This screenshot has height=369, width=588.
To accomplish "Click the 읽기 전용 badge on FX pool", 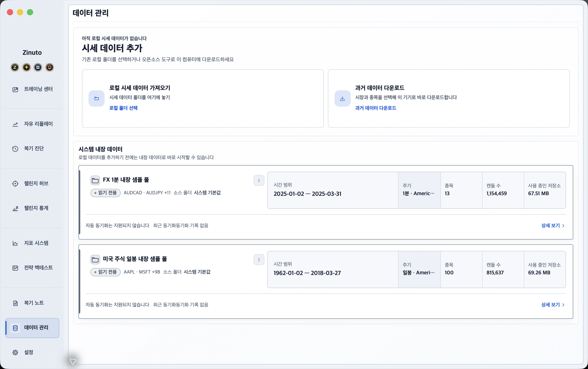I will (x=106, y=193).
